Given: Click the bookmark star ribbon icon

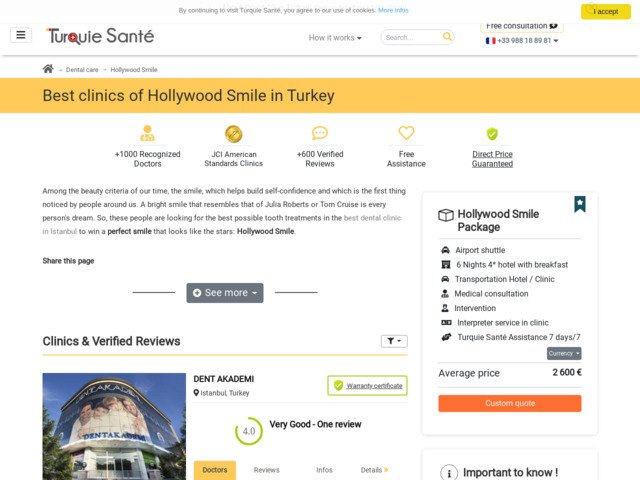Looking at the screenshot, I should (580, 204).
